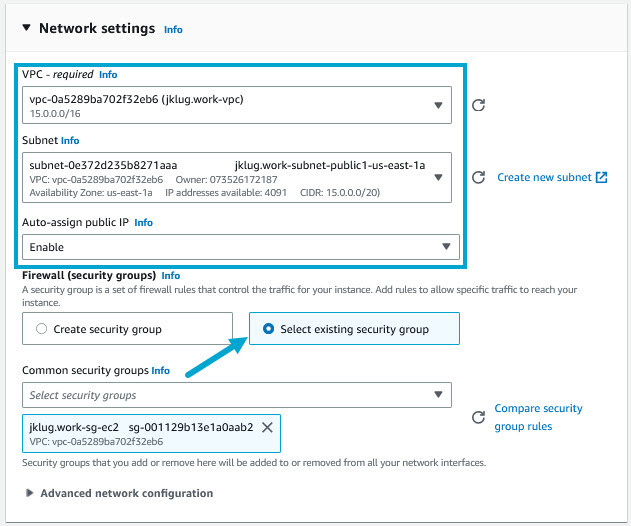This screenshot has height=526, width=631.
Task: Open the VPC dropdown
Action: 439,105
